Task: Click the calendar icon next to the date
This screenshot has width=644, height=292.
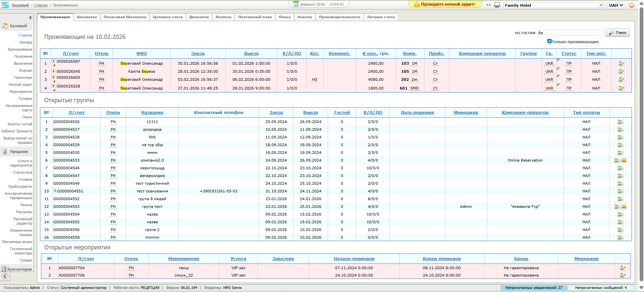Action: click(296, 4)
